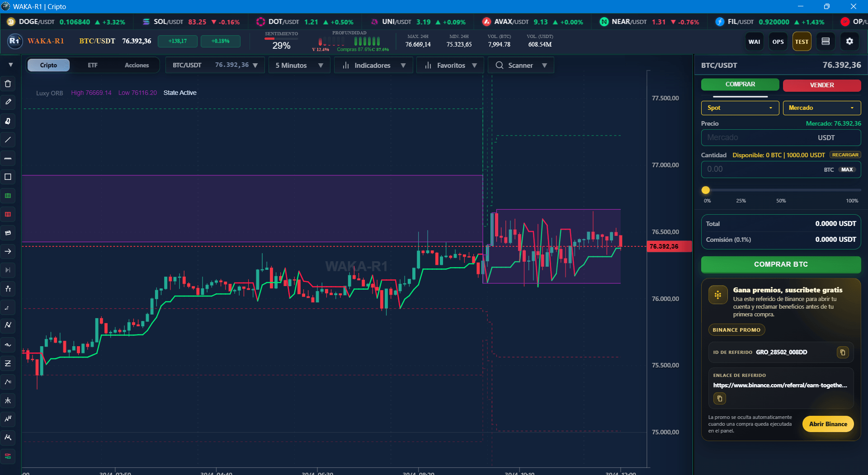Select the zigzag Z pattern tool
Viewport: 868px width, 475px height.
click(x=8, y=363)
